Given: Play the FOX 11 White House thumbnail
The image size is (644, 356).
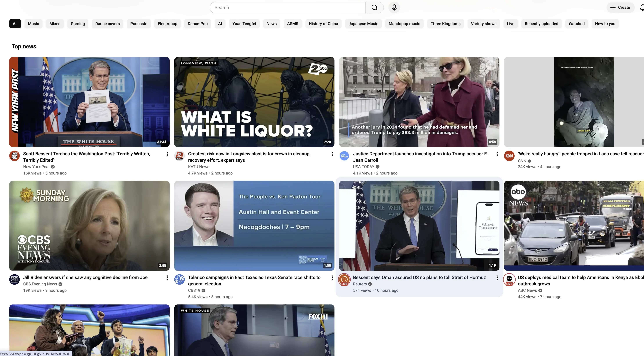Looking at the screenshot, I should pos(254,330).
